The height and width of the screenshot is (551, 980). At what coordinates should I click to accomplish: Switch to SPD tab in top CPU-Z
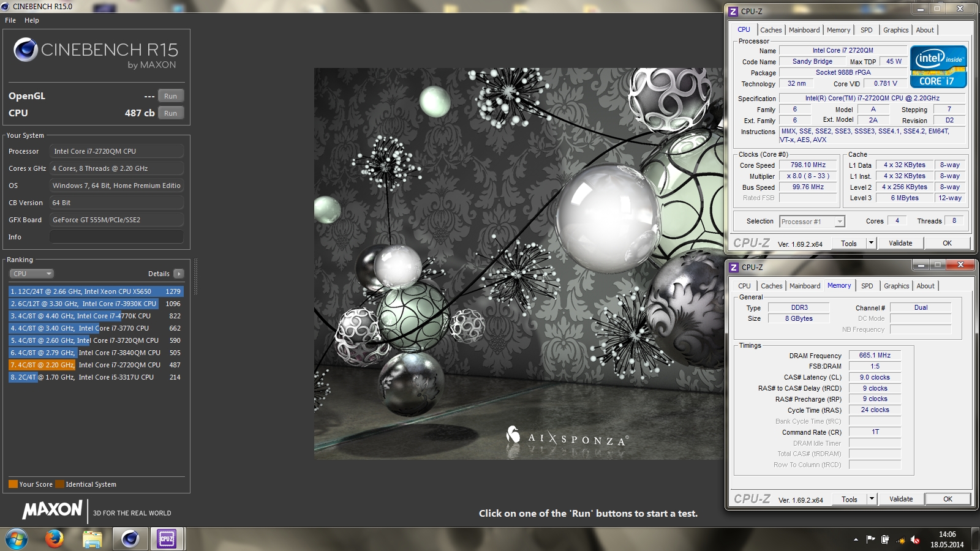[x=866, y=30]
